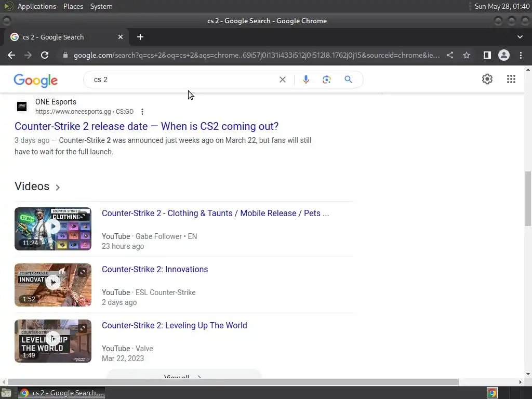
Task: Expand Innovations video preview icon
Action: pos(83,272)
